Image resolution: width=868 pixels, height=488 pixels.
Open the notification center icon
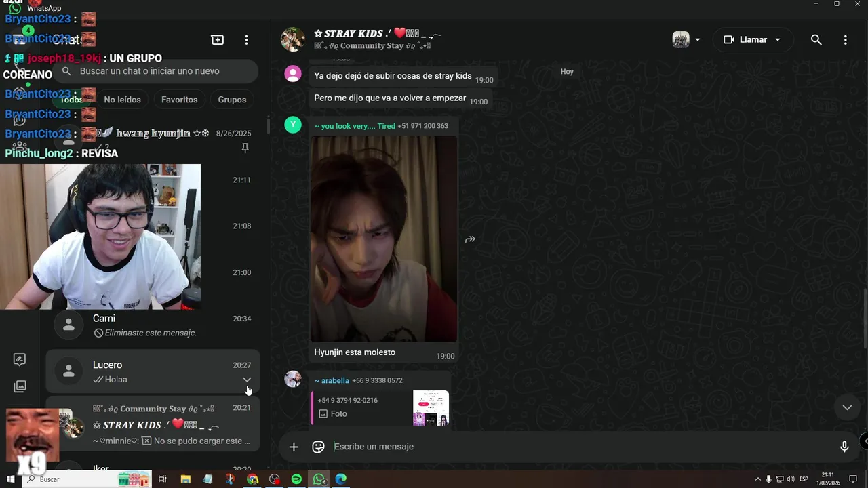pos(853,479)
